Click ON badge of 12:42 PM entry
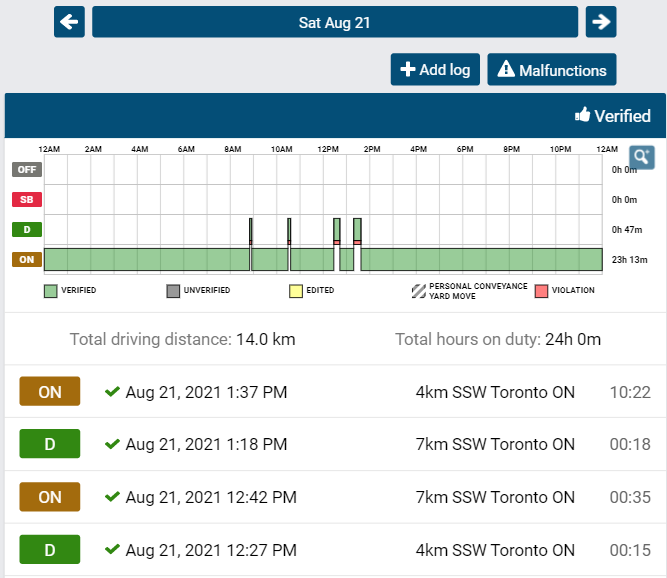667x578 pixels. (x=50, y=497)
